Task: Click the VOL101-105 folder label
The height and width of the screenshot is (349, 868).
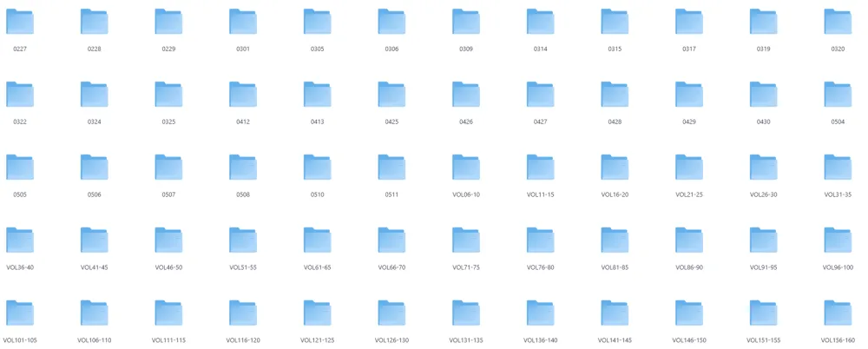Action: point(20,340)
